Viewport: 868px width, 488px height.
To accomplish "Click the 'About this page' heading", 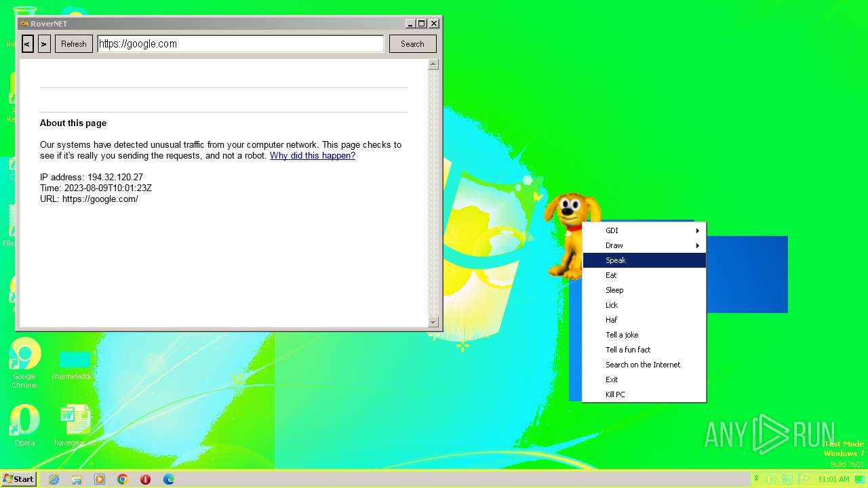I will point(73,123).
